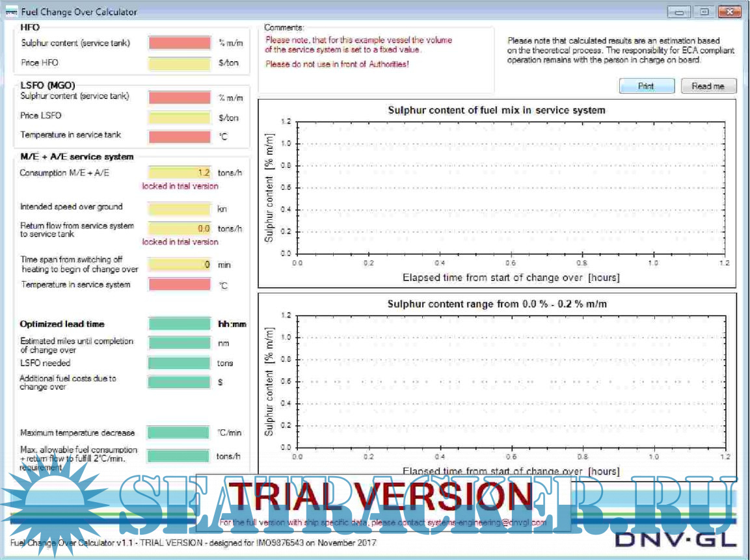Viewport: 750px width, 560px height.
Task: Click the Additional fuel costs output field
Action: (x=180, y=382)
